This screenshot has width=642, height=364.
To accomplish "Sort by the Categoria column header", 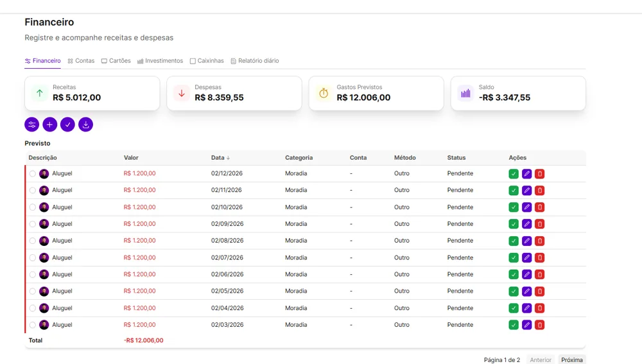I will pos(299,158).
